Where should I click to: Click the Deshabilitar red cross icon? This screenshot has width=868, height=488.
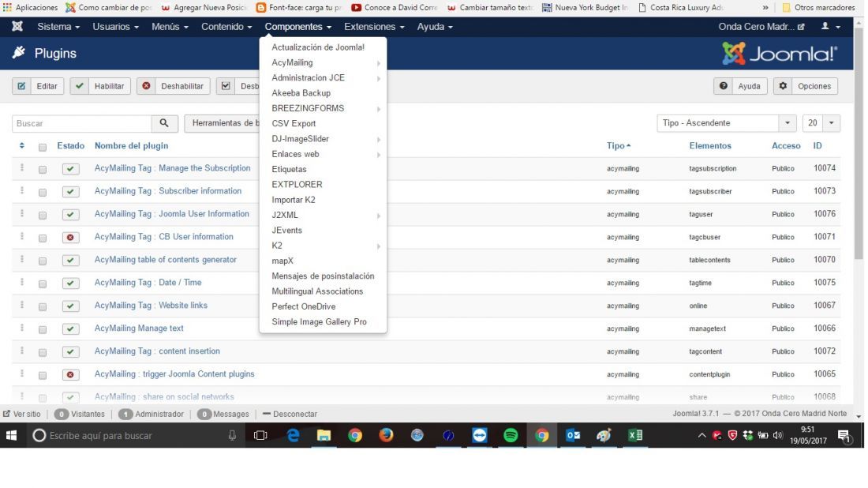pos(146,86)
